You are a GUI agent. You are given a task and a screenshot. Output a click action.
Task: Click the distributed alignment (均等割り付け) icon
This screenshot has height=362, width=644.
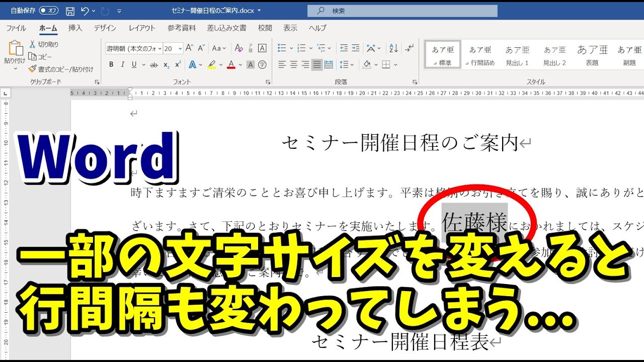point(329,64)
